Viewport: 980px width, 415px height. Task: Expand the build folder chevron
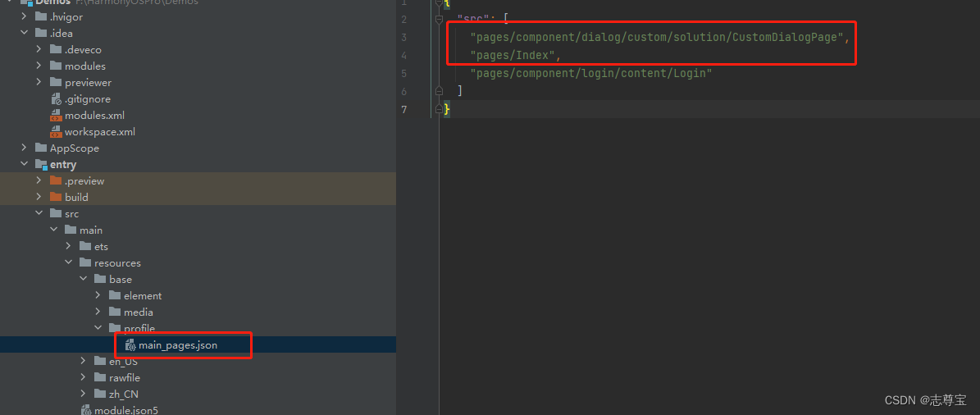pos(39,197)
